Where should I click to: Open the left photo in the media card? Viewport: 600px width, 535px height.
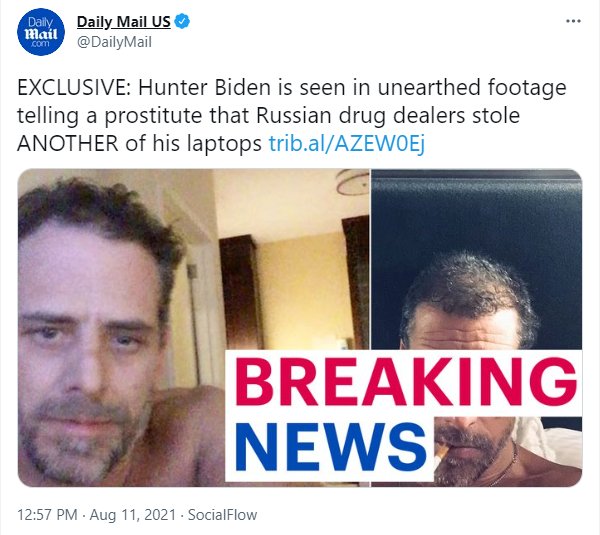point(194,328)
